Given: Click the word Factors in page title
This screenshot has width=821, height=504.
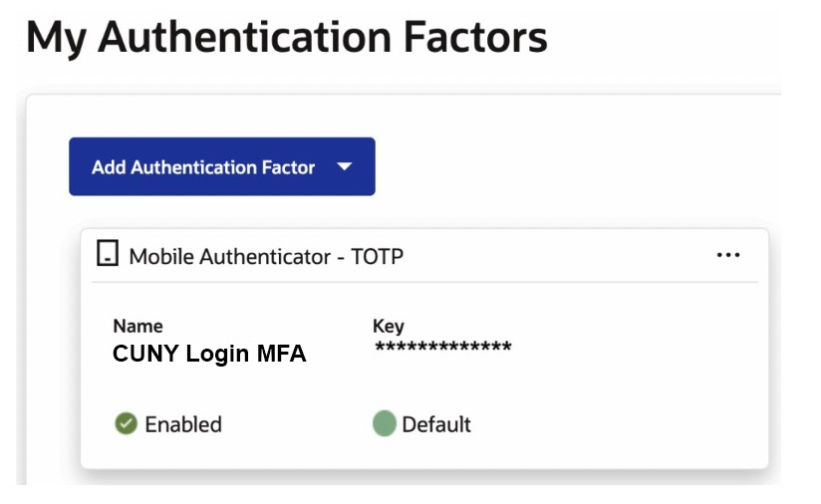Looking at the screenshot, I should 475,37.
